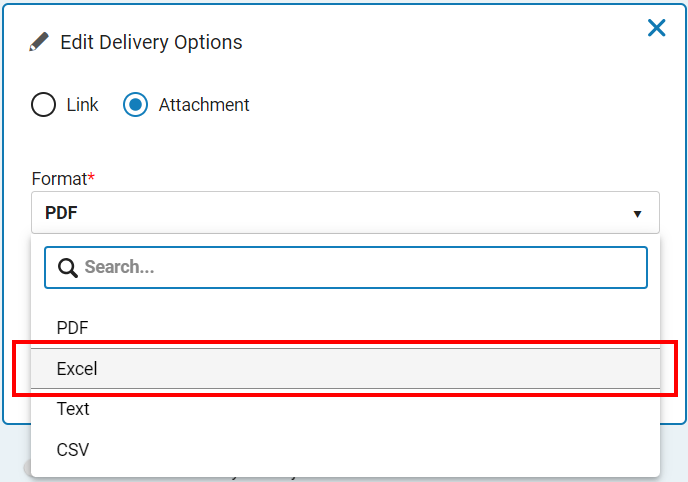Click the Link option label
Viewport: 688px width, 482px height.
82,105
